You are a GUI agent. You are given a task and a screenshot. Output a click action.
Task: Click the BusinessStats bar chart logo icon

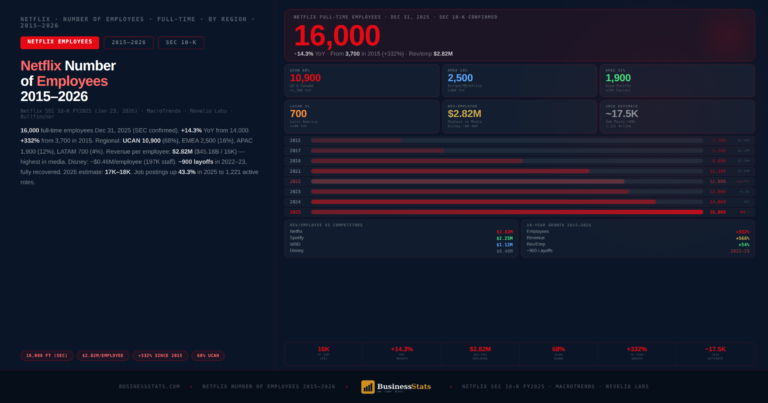pos(368,387)
